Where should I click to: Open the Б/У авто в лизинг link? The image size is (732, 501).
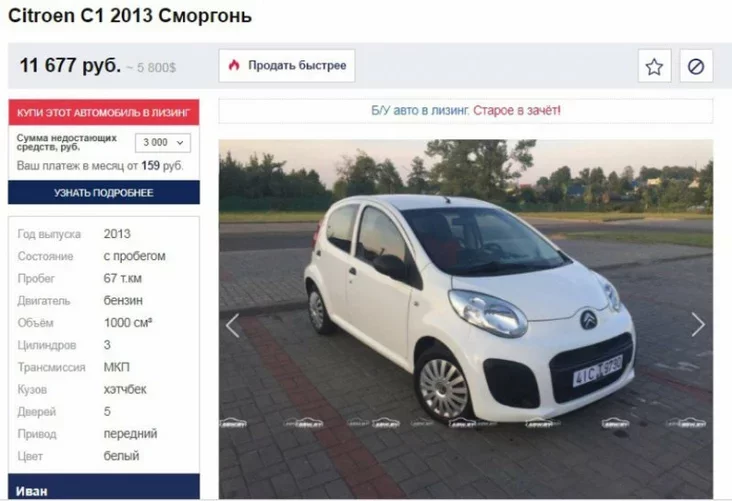point(420,111)
